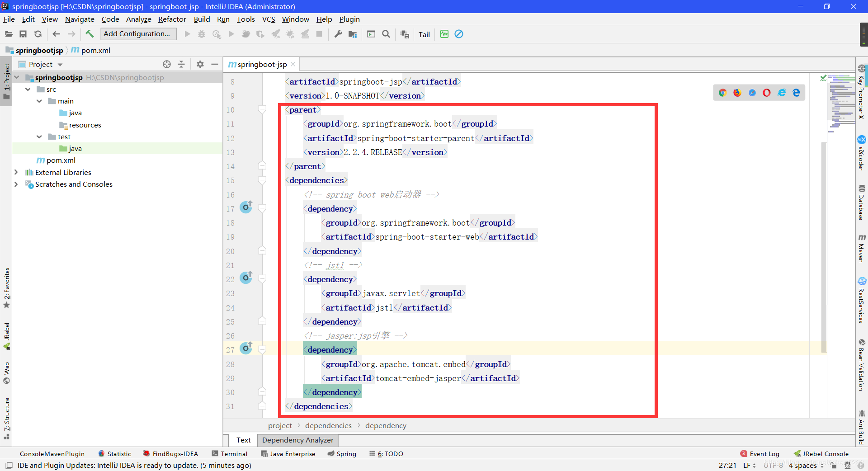Open JRebel Console tool window
Image resolution: width=868 pixels, height=471 pixels.
[x=821, y=454]
